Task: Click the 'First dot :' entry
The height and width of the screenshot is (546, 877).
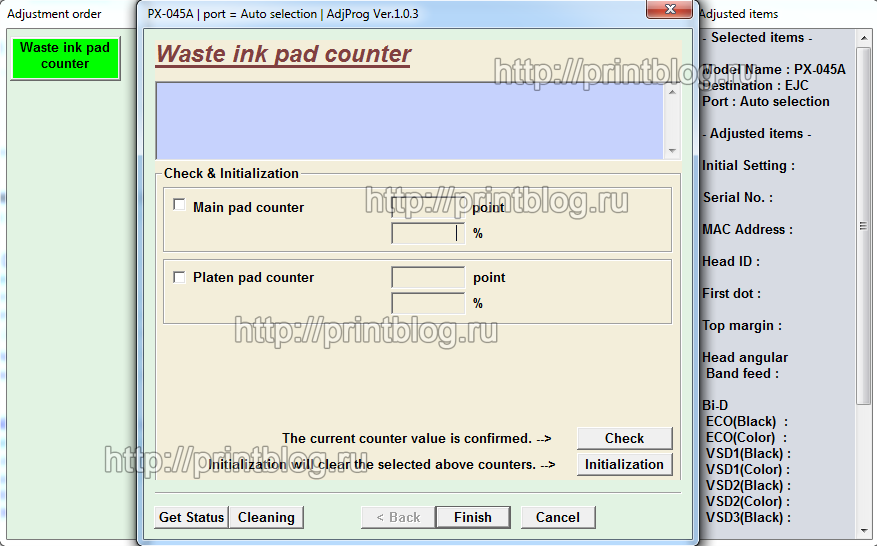Action: pyautogui.click(x=731, y=293)
